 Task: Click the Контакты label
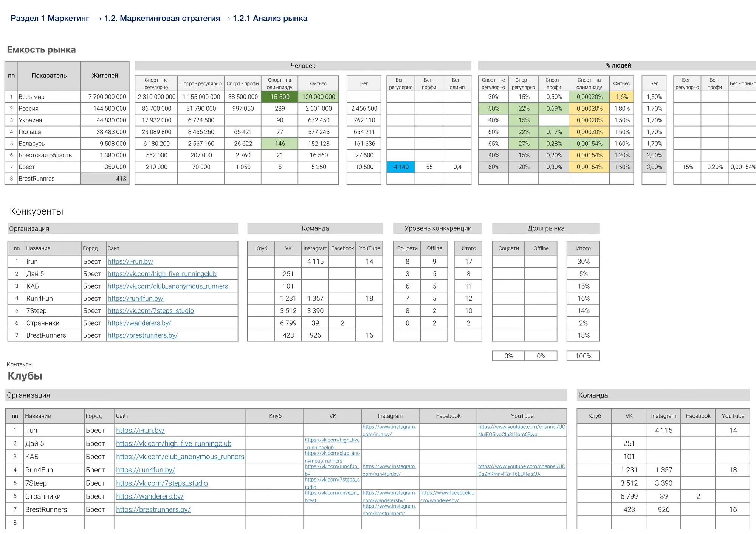(x=20, y=364)
